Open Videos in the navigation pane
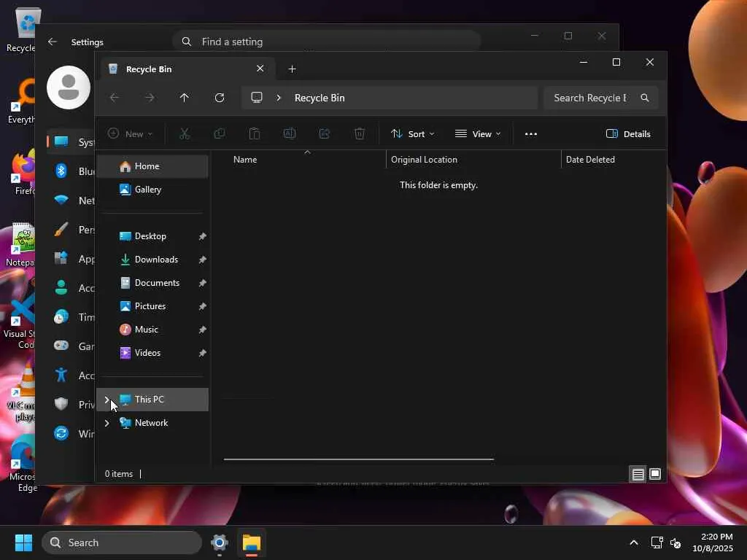The image size is (747, 560). pyautogui.click(x=152, y=353)
